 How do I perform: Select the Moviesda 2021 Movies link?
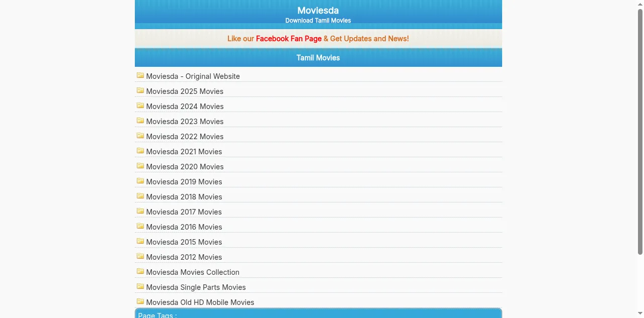(x=184, y=152)
